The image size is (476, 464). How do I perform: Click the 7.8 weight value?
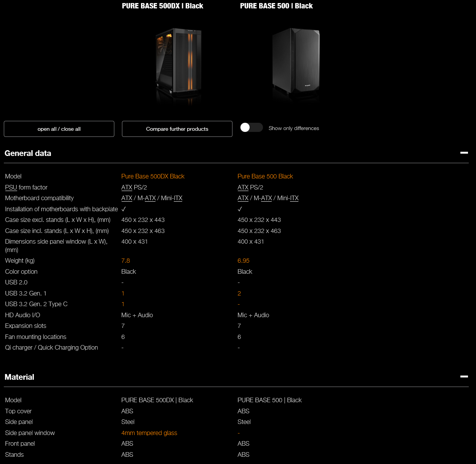pyautogui.click(x=125, y=261)
